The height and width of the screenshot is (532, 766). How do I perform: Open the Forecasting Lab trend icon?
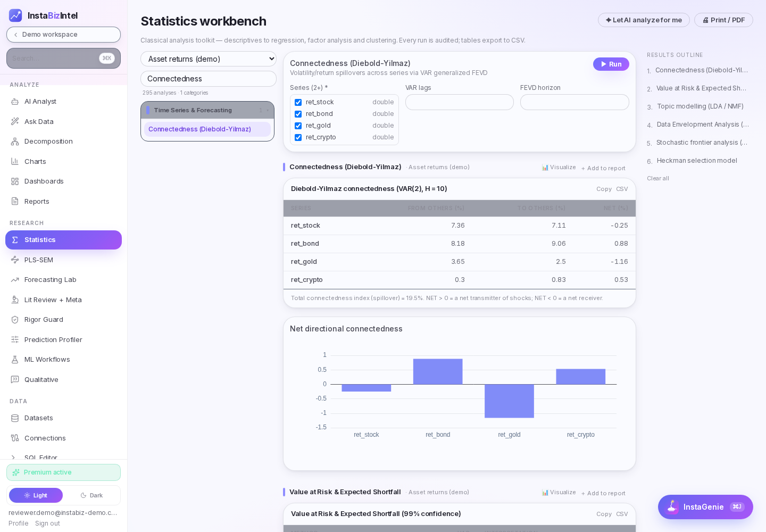[x=15, y=280]
